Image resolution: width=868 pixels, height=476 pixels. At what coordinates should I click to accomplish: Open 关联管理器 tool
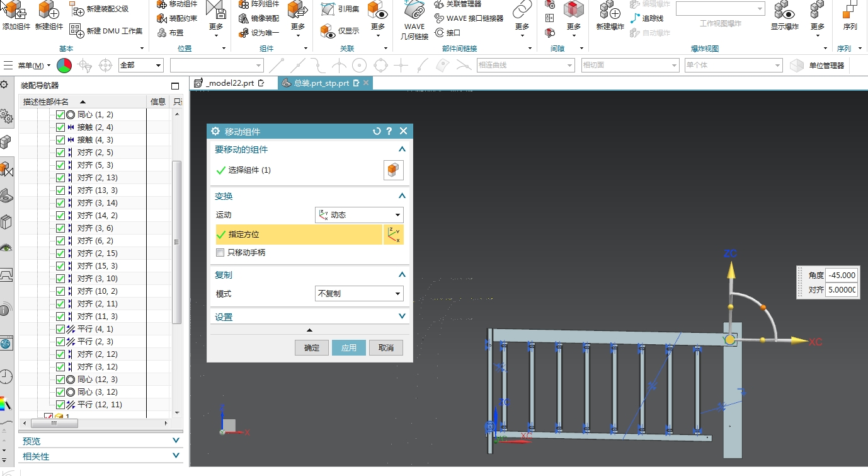tap(458, 4)
